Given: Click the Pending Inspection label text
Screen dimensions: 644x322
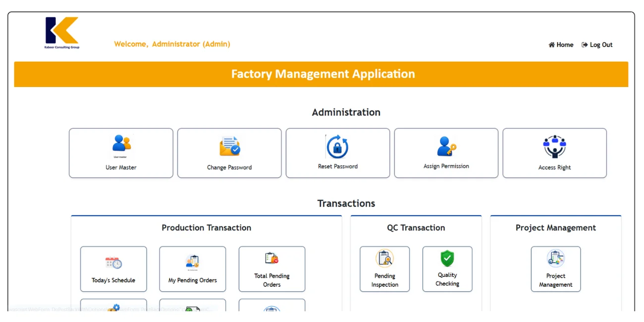Looking at the screenshot, I should (385, 280).
